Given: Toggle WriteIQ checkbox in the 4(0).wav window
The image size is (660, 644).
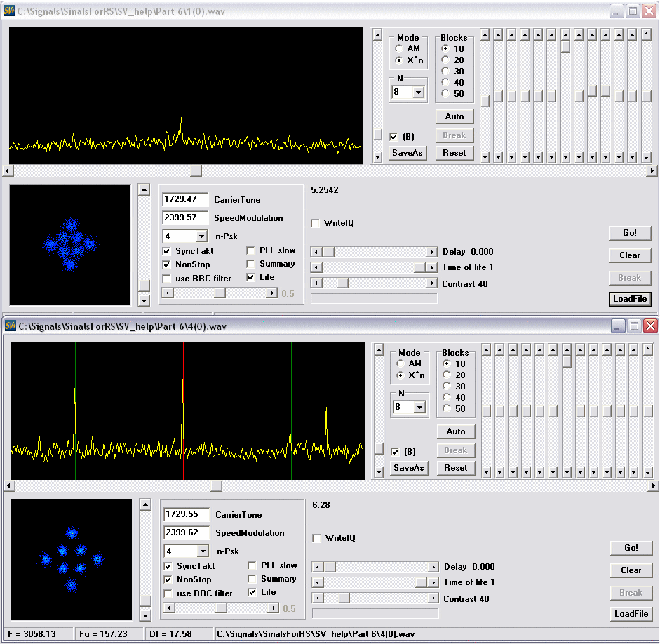Looking at the screenshot, I should click(x=317, y=538).
